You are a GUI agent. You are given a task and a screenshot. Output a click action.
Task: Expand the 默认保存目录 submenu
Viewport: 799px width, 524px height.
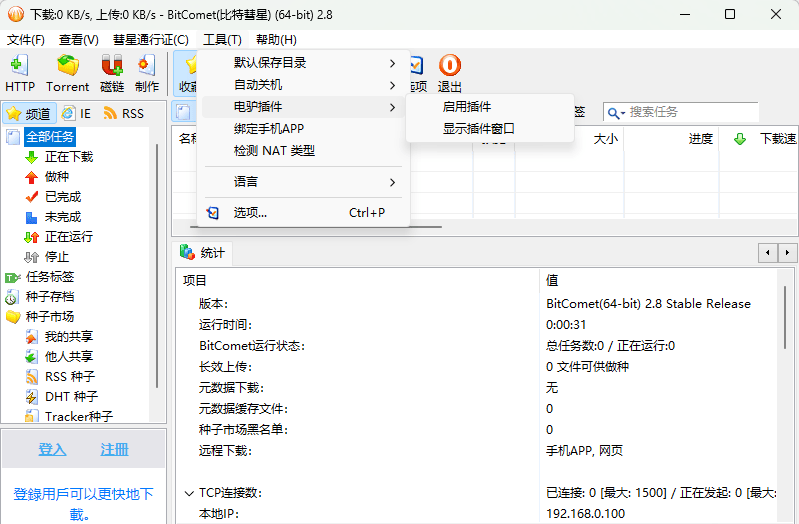point(303,63)
